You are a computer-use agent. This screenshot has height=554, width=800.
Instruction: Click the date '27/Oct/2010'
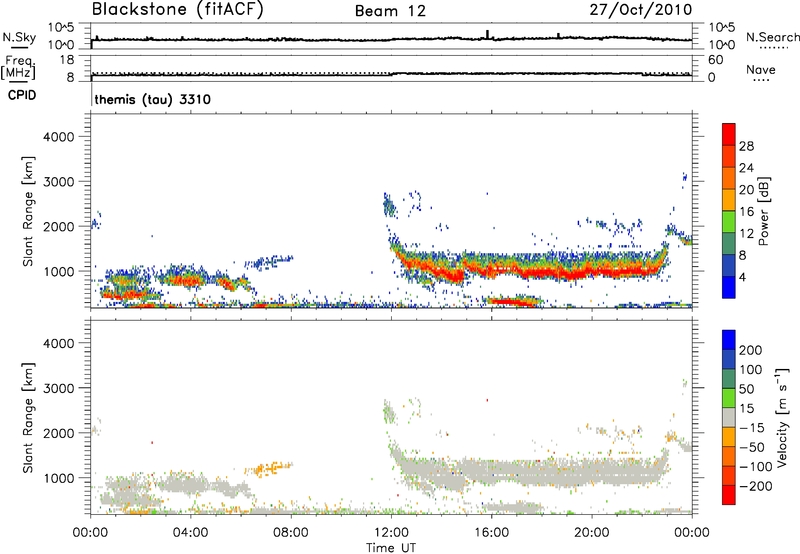[641, 10]
